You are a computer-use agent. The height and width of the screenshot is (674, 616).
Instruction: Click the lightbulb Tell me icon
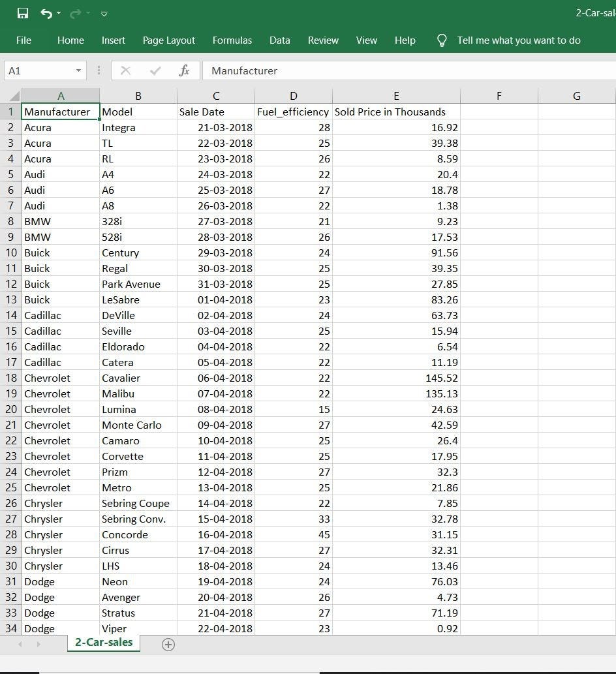coord(442,40)
